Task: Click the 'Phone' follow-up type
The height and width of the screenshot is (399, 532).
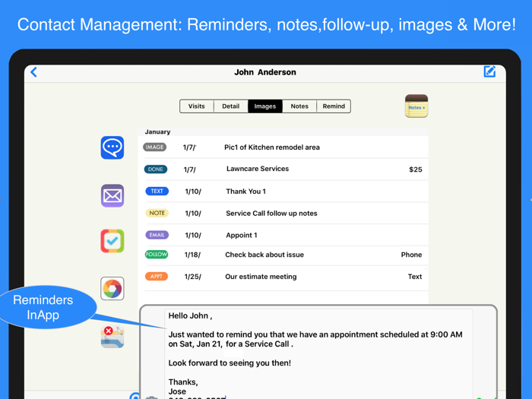Action: 411,255
